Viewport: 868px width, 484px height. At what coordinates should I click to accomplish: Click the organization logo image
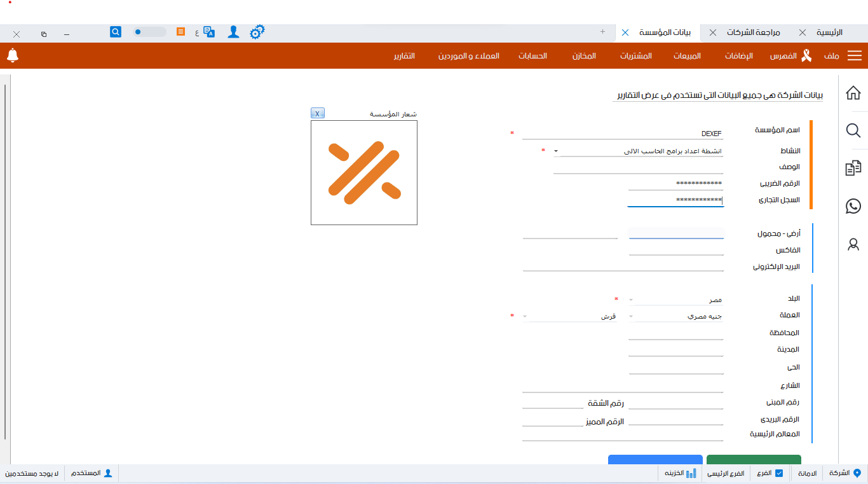pos(364,172)
